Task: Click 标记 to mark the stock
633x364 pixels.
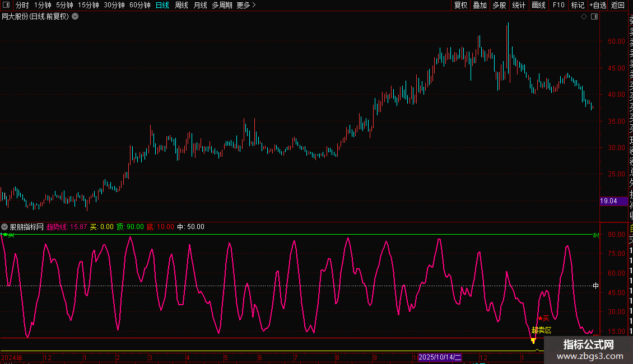Action: [578, 5]
